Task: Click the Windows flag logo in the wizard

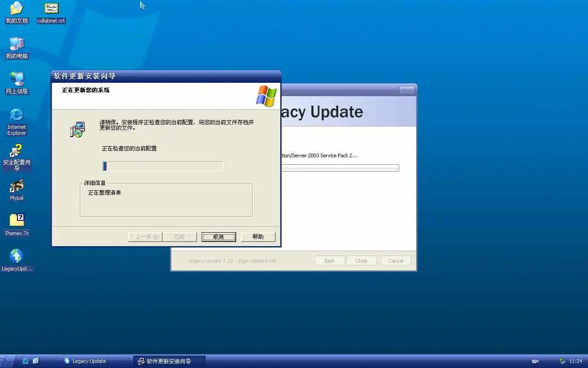Action: click(266, 96)
